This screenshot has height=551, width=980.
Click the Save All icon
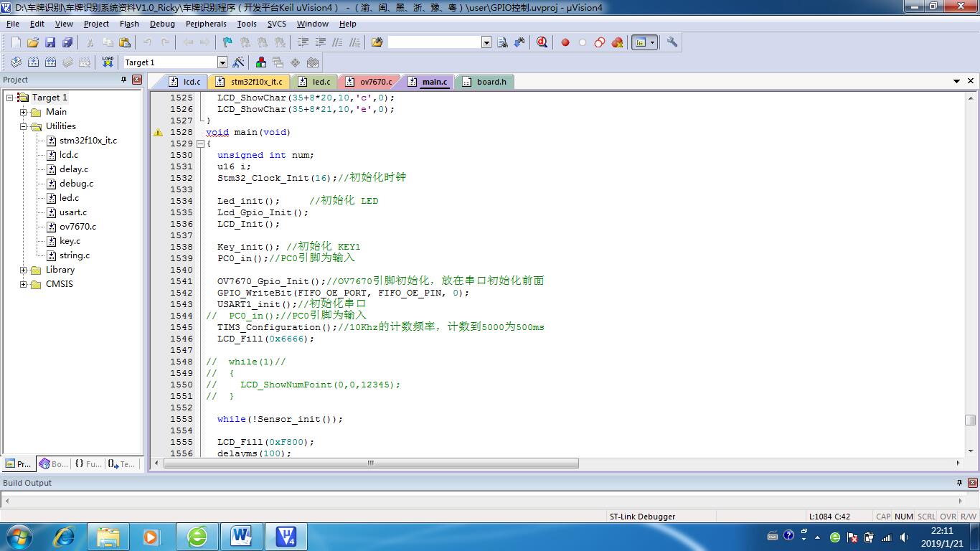67,43
